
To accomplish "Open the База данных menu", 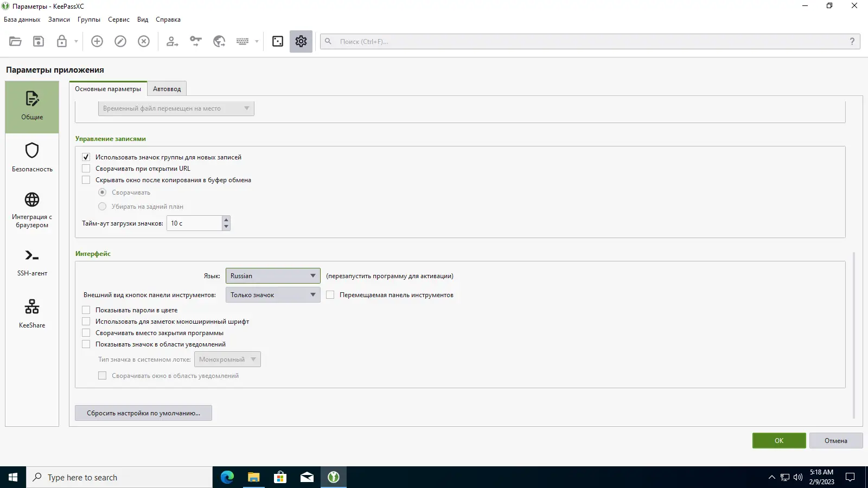I will 22,20.
